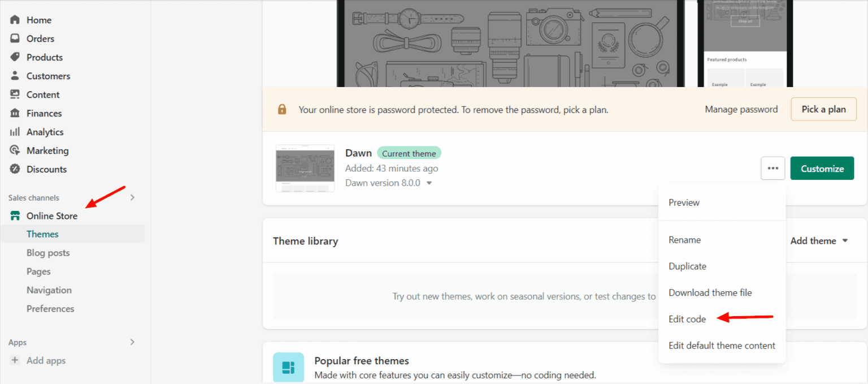Image resolution: width=868 pixels, height=384 pixels.
Task: Open the Add theme dropdown
Action: pos(818,240)
